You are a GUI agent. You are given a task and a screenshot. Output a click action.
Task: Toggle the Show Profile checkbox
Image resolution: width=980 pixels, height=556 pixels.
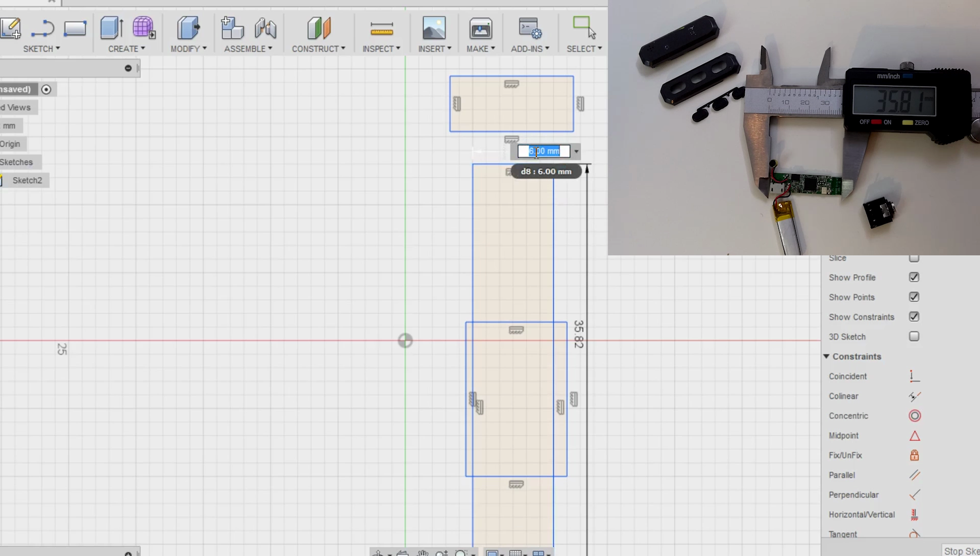point(914,277)
